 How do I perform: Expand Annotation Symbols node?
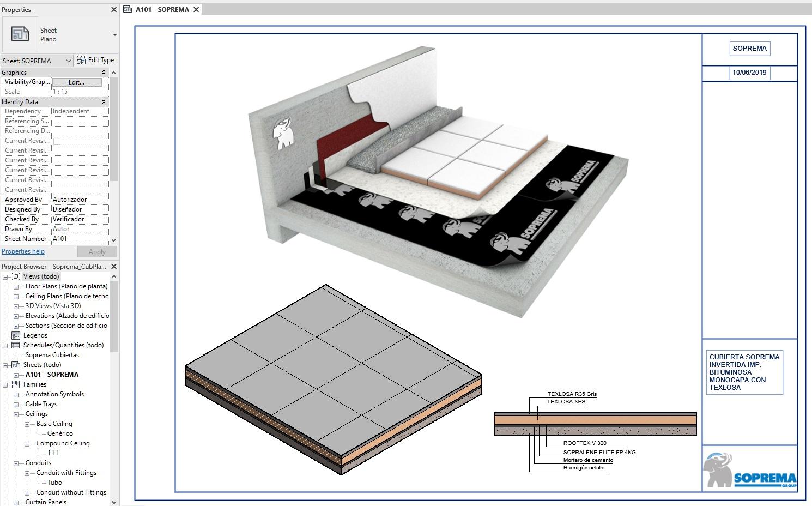16,395
